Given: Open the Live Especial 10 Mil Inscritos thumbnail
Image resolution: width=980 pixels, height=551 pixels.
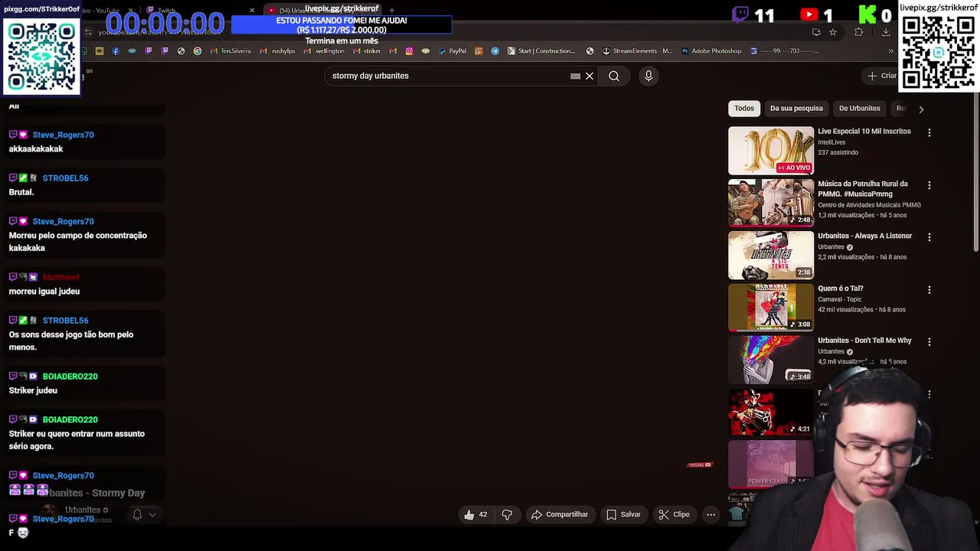Looking at the screenshot, I should click(x=771, y=151).
